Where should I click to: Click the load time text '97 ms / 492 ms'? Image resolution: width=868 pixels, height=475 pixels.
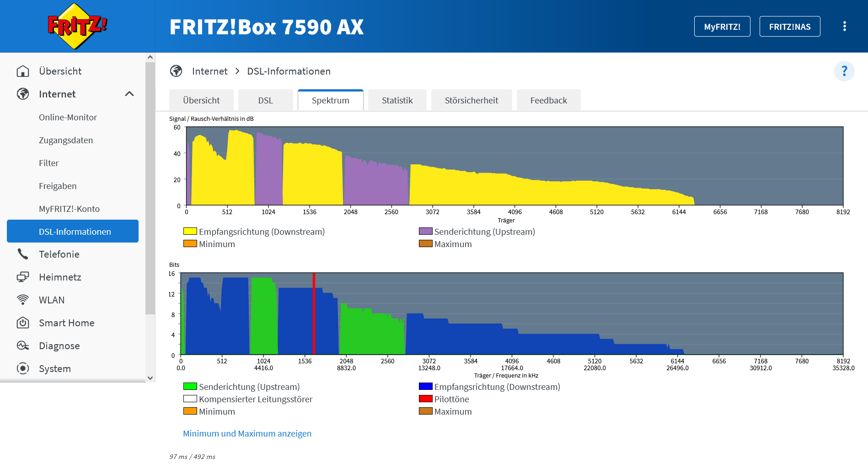[192, 457]
